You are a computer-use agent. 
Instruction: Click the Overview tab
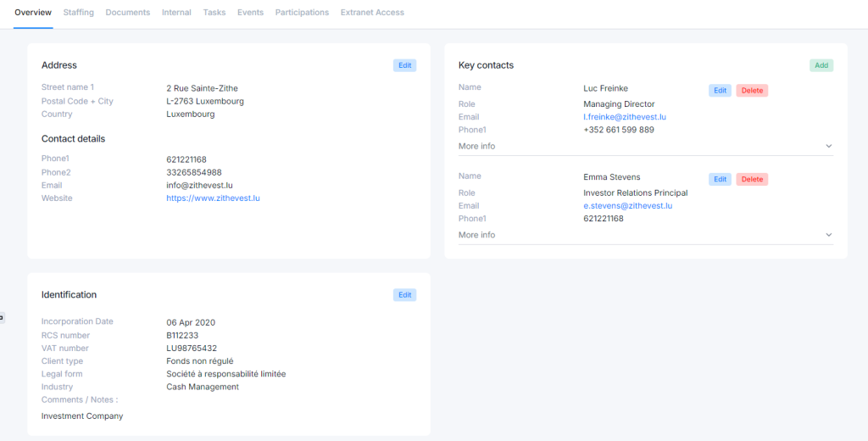(33, 13)
